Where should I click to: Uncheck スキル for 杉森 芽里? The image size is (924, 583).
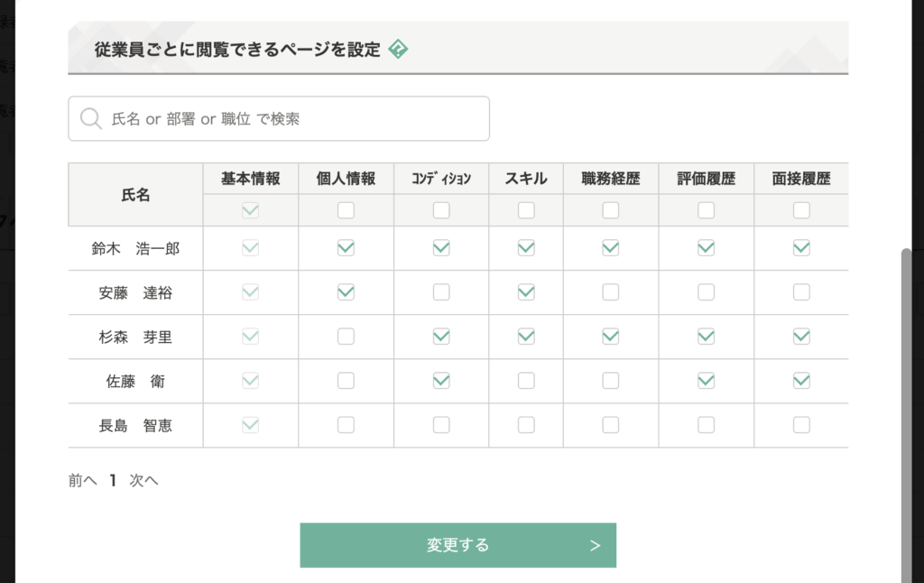526,337
